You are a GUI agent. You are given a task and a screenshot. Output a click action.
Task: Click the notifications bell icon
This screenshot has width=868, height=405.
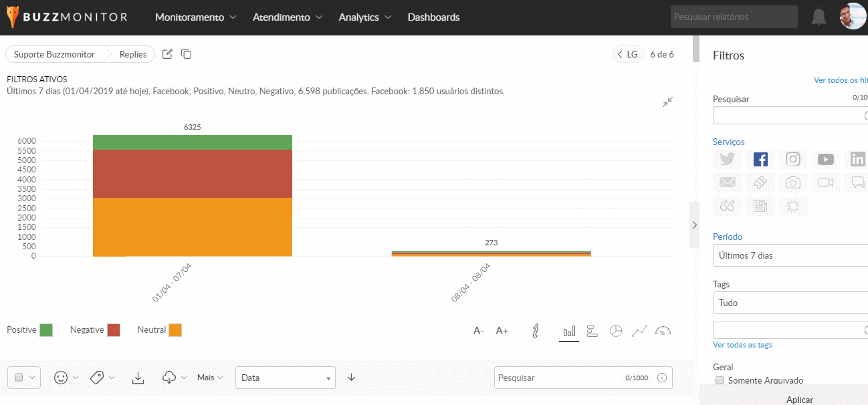[819, 17]
